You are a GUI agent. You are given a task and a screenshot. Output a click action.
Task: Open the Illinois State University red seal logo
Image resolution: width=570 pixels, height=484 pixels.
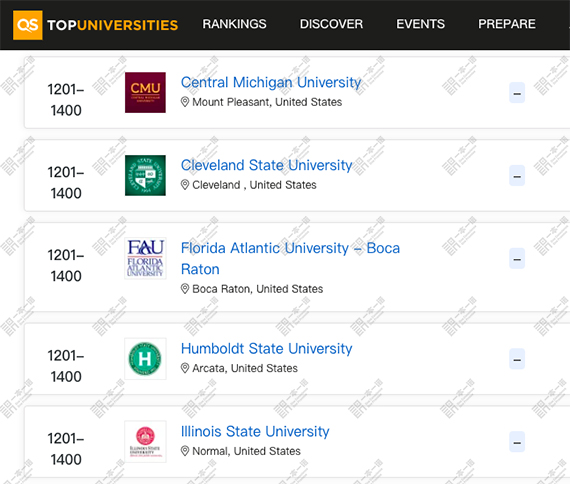(x=145, y=441)
